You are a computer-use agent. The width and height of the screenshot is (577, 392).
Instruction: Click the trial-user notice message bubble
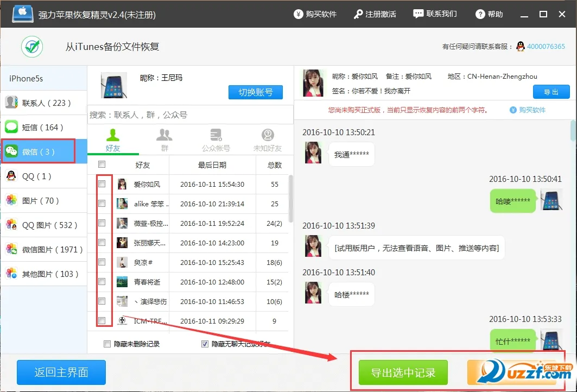tap(416, 248)
